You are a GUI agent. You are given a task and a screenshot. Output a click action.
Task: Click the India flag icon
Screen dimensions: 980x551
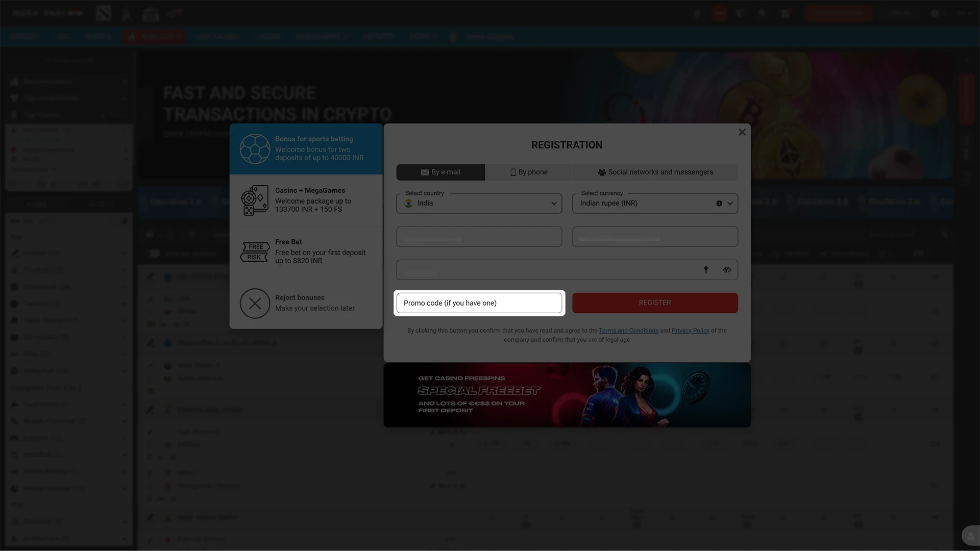coord(409,204)
